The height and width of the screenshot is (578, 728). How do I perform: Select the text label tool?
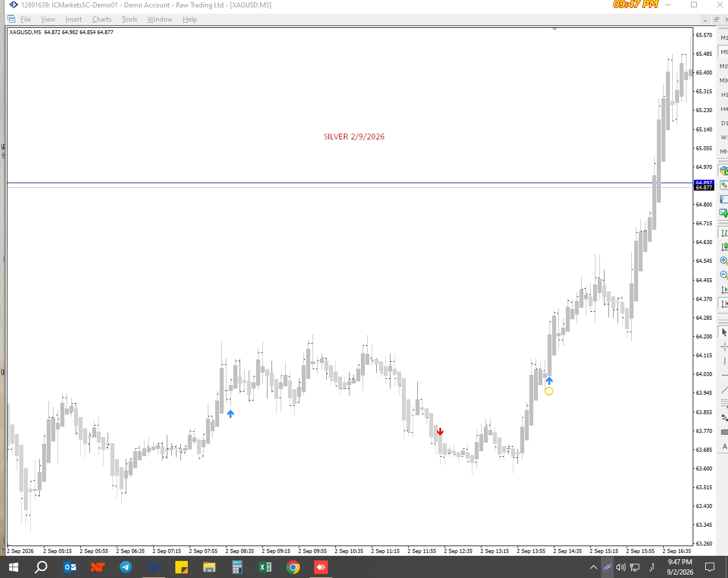tap(724, 447)
